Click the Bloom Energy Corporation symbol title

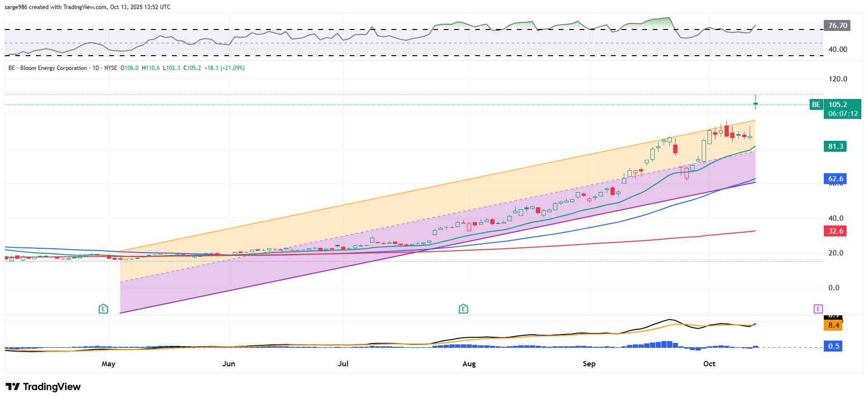point(54,68)
